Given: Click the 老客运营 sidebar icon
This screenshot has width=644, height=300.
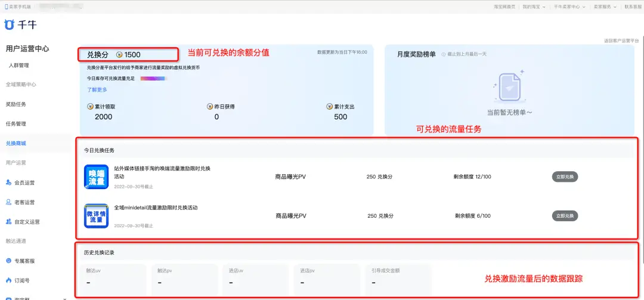Looking at the screenshot, I should click(8, 202).
